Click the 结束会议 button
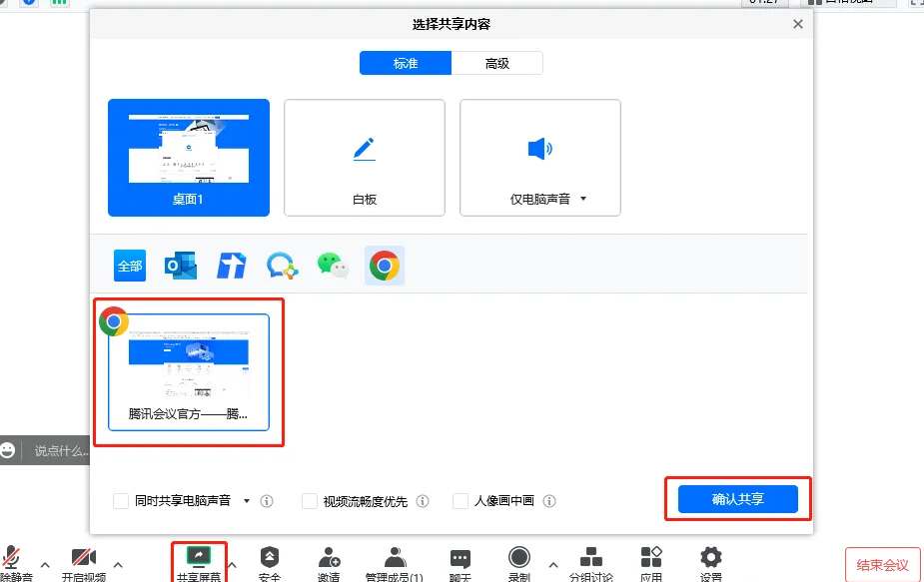 click(x=882, y=565)
